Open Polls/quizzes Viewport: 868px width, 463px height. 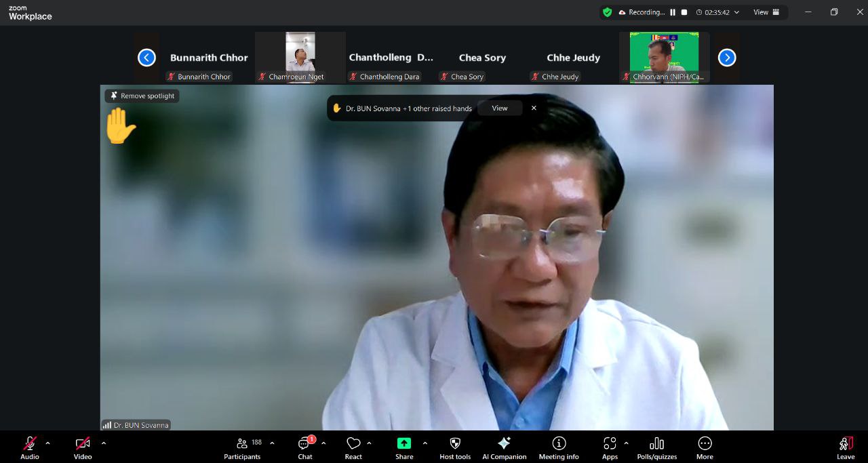click(656, 447)
